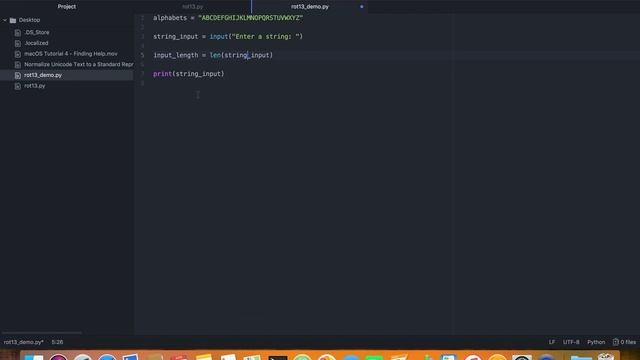
Task: Click the alphabets variable name on line 1
Action: click(x=170, y=18)
